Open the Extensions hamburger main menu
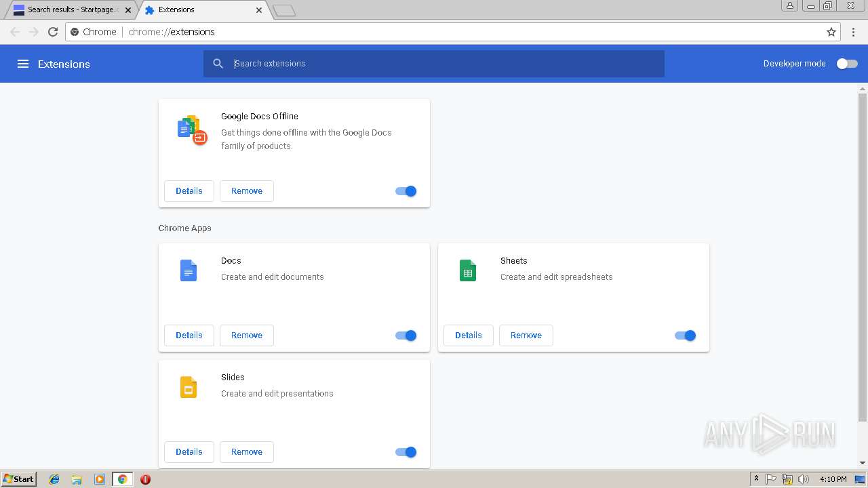 click(x=23, y=64)
